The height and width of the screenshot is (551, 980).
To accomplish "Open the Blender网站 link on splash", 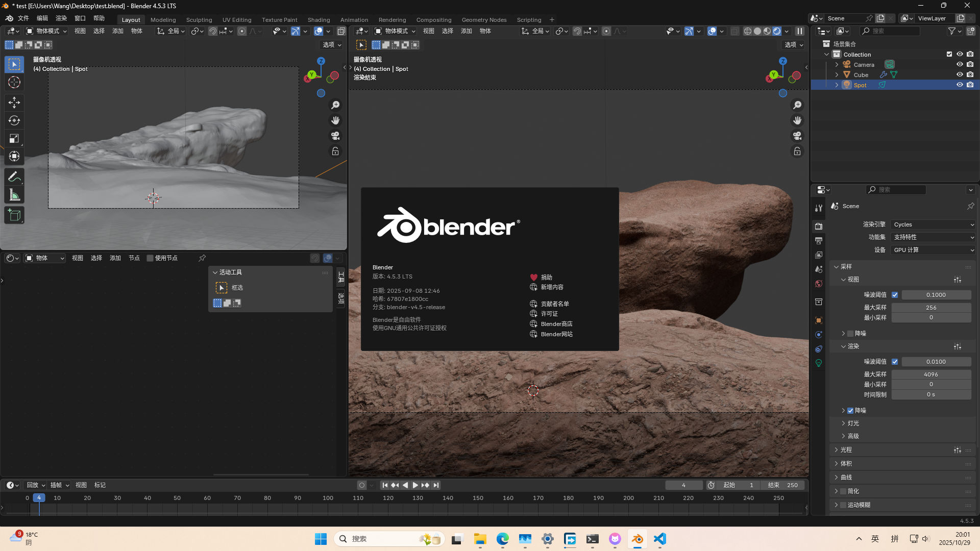I will [x=556, y=334].
